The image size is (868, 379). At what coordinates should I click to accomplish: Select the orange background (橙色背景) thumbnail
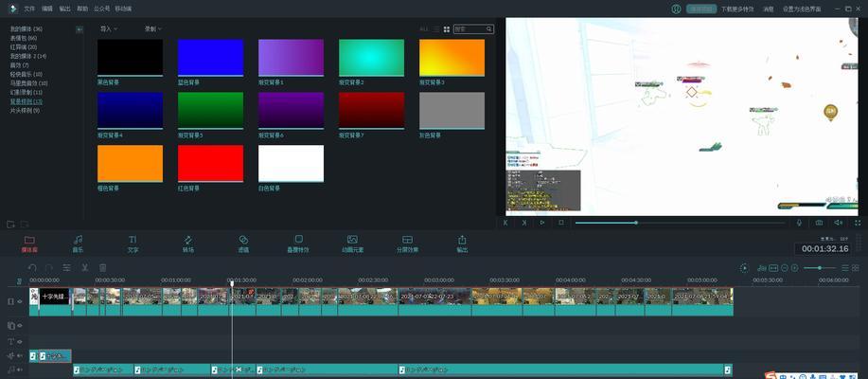[130, 164]
